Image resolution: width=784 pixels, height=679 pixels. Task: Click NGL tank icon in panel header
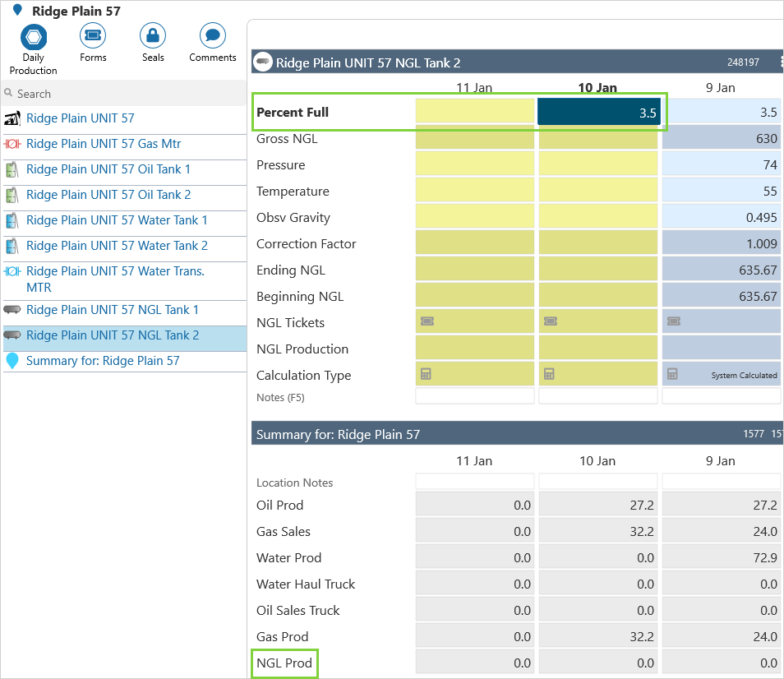tap(263, 62)
